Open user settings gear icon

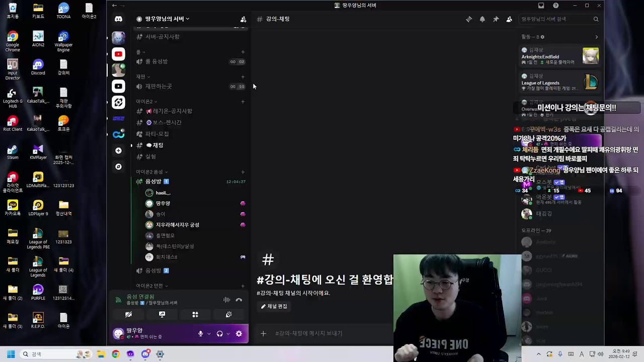(239, 333)
